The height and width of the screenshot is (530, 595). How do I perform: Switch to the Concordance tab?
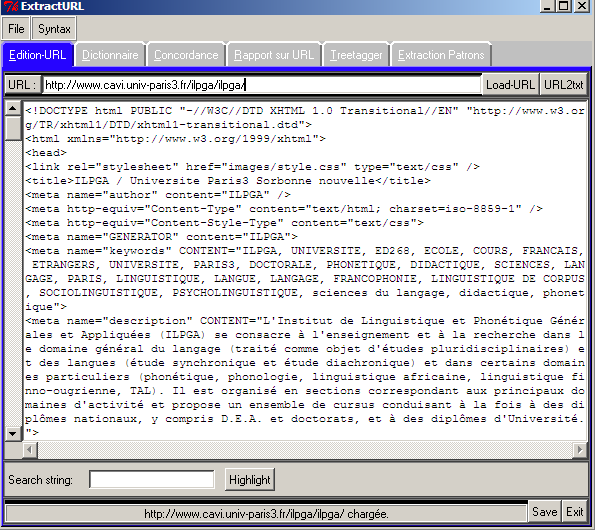pos(186,55)
